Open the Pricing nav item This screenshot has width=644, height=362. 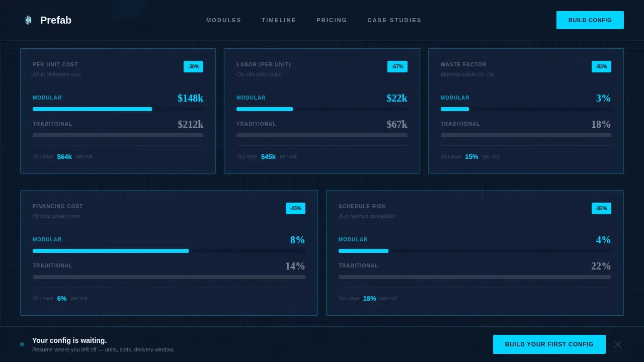click(332, 20)
